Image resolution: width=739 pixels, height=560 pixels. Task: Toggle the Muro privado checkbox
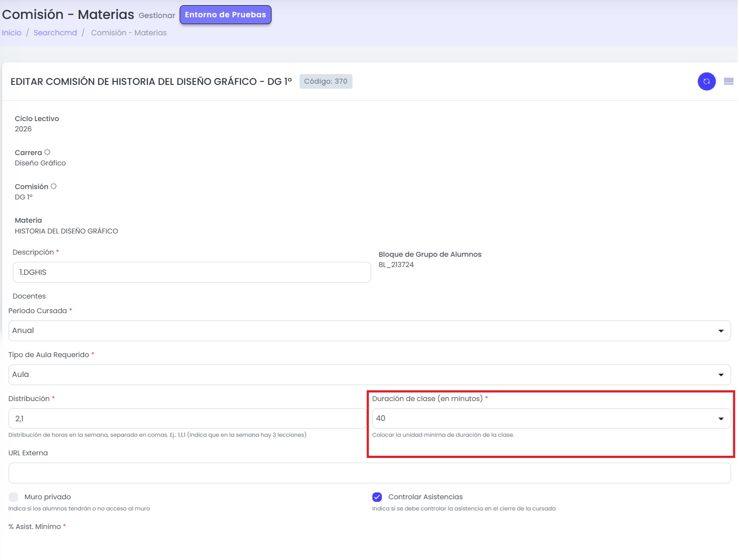click(x=13, y=497)
